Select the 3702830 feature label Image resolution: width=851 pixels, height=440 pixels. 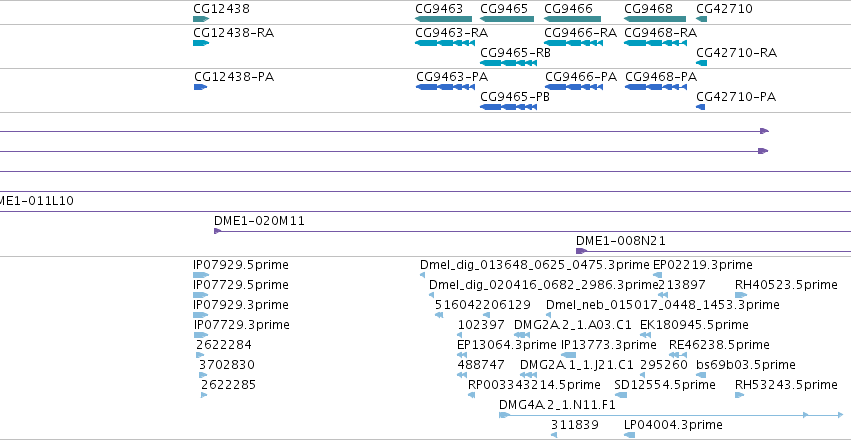coord(226,365)
